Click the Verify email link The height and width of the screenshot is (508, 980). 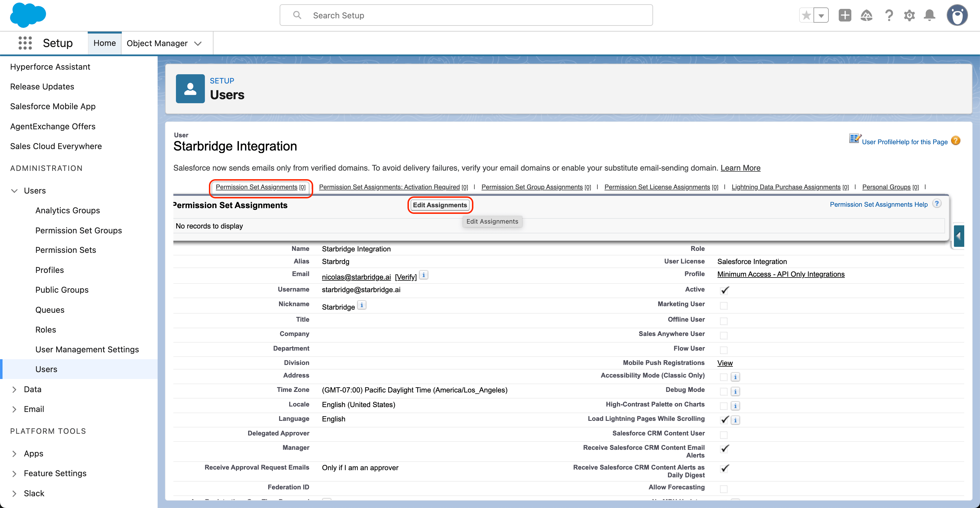tap(405, 277)
